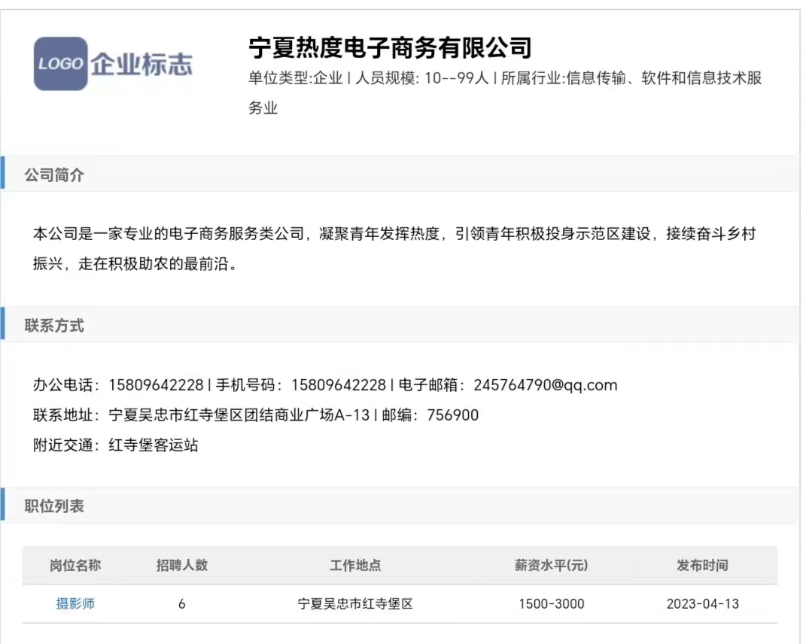This screenshot has height=644, width=812.
Task: Click the publish date 2023-04-13
Action: tap(702, 603)
